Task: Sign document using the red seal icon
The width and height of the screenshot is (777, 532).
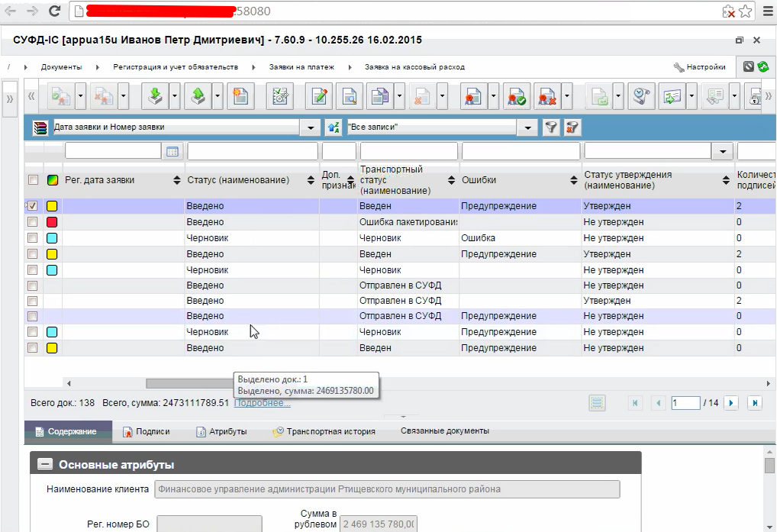Action: click(473, 96)
